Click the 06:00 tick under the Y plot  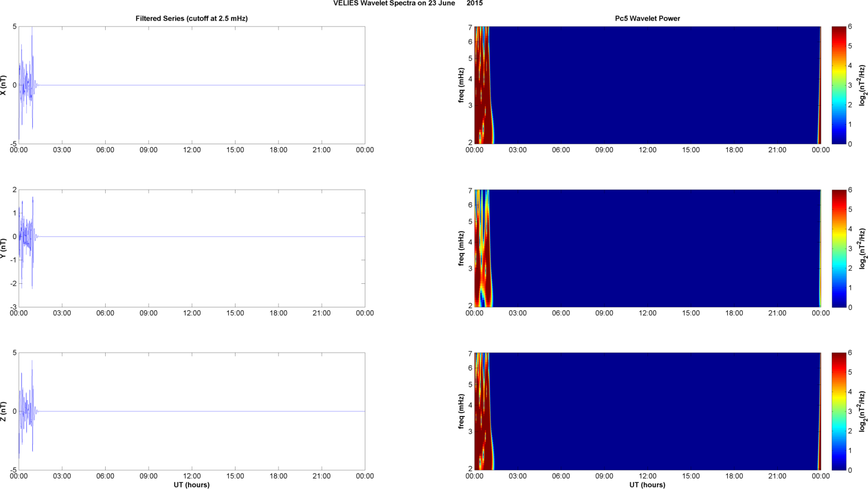click(x=105, y=313)
